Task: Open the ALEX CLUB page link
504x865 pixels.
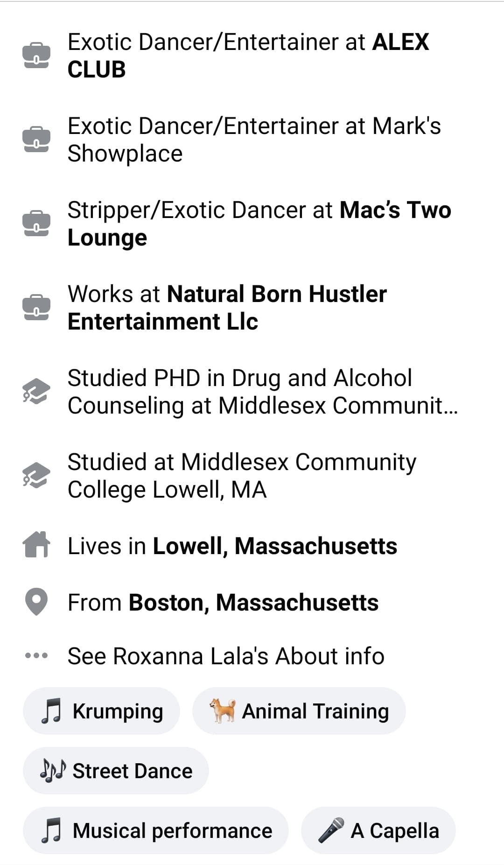Action: [x=400, y=42]
